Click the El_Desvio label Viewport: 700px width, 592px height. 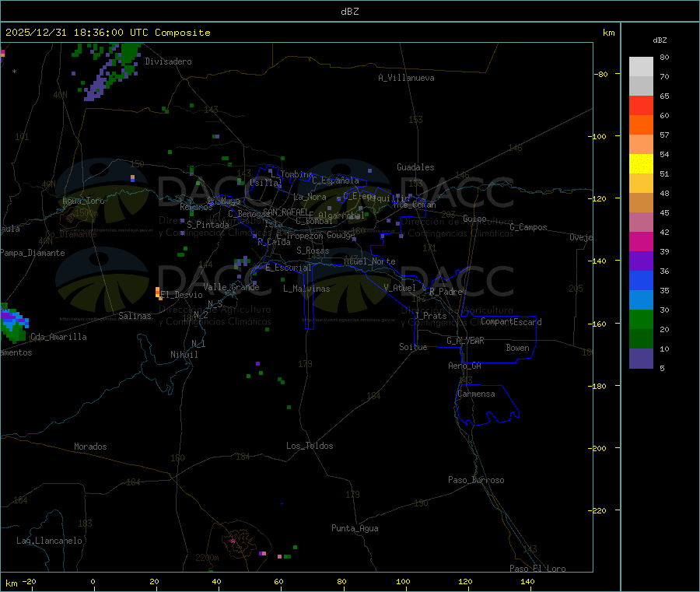pos(181,295)
